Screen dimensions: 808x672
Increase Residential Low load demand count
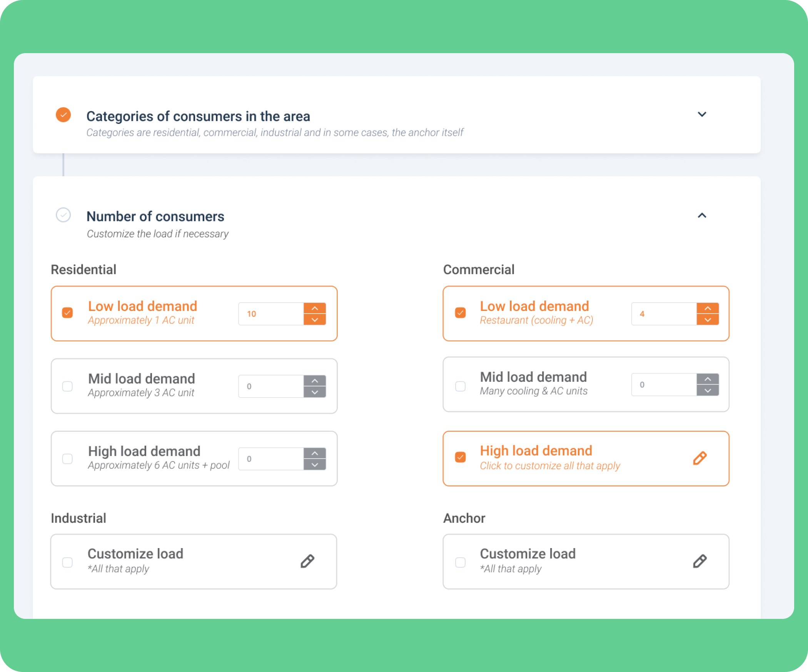tap(315, 308)
